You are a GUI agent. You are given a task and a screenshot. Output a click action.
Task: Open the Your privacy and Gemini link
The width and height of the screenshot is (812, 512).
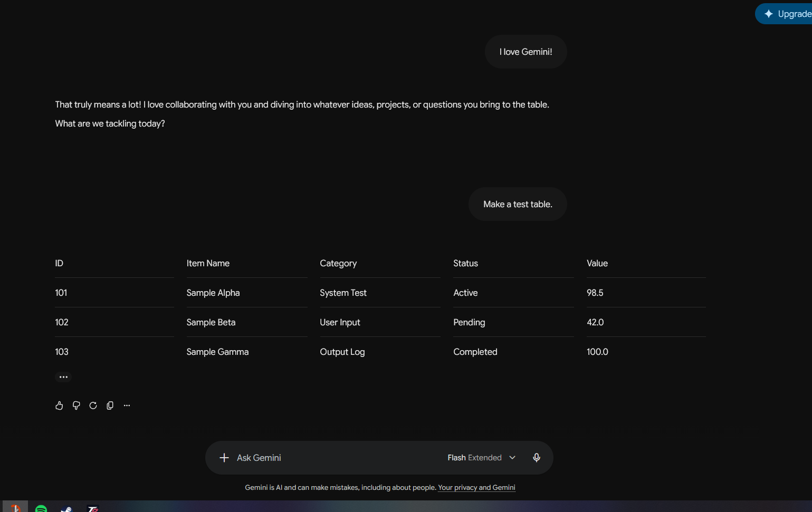click(x=476, y=488)
